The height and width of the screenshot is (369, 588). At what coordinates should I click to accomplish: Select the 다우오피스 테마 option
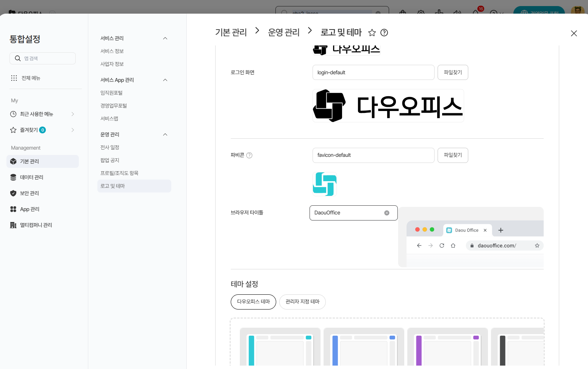coord(253,302)
